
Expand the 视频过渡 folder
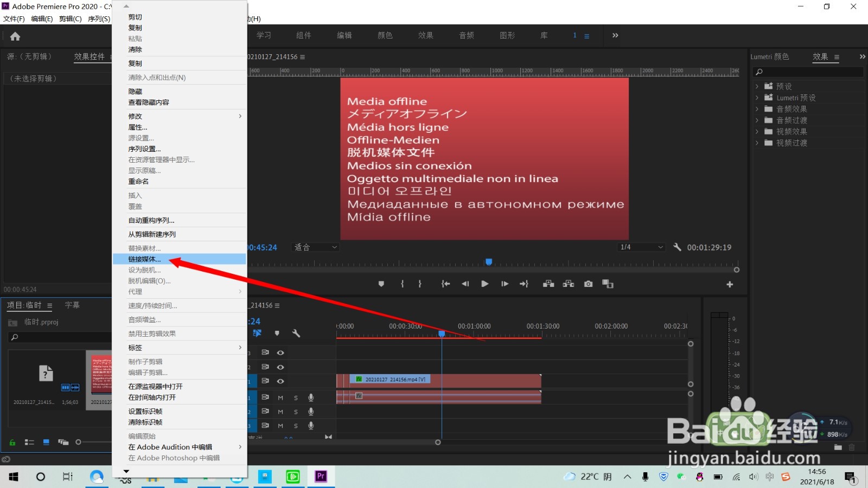coord(757,143)
